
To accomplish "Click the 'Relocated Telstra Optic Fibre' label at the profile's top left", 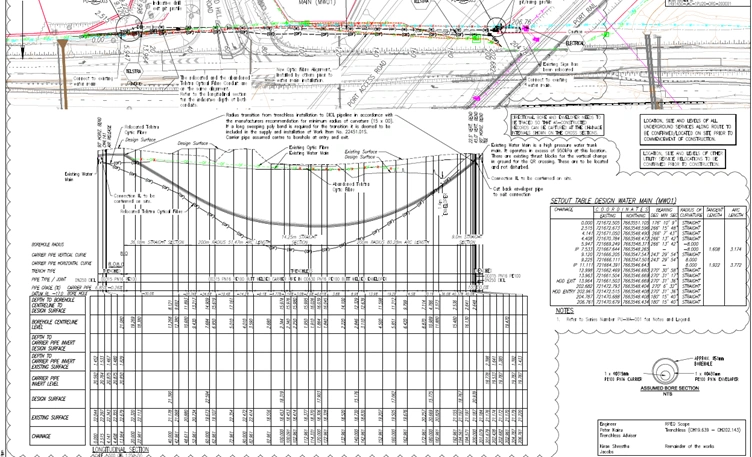I will click(x=142, y=129).
